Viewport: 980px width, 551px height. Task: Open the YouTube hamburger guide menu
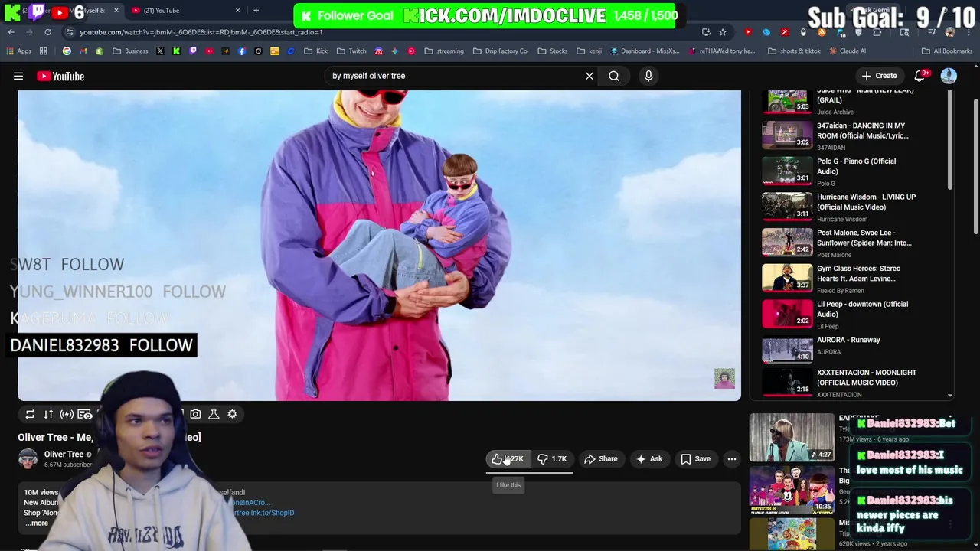18,76
